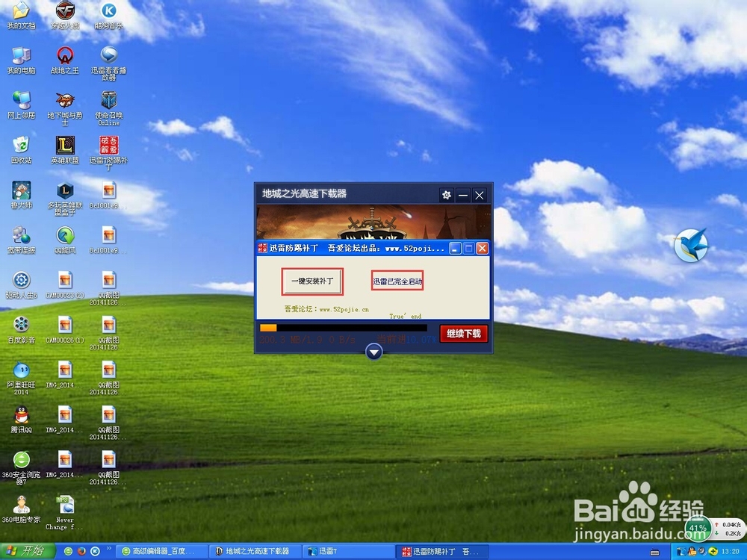Open 驱动人生6 desktop icon
The width and height of the screenshot is (747, 560).
(x=21, y=284)
